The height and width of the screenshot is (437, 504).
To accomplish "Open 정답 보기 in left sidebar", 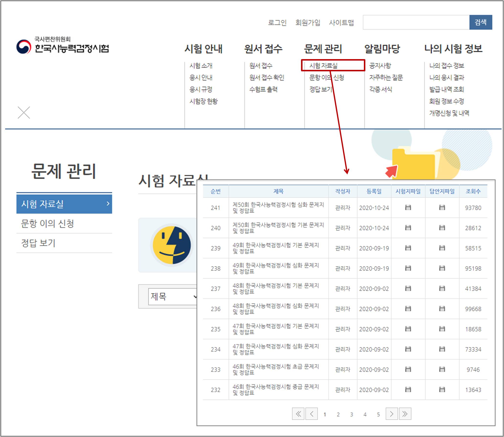I will tap(38, 243).
